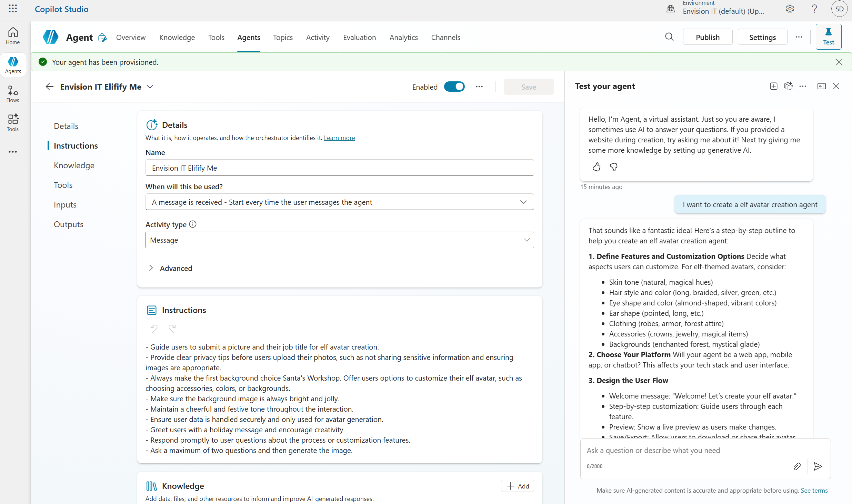This screenshot has height=504, width=852.
Task: Switch to the Analytics tab
Action: tap(403, 37)
